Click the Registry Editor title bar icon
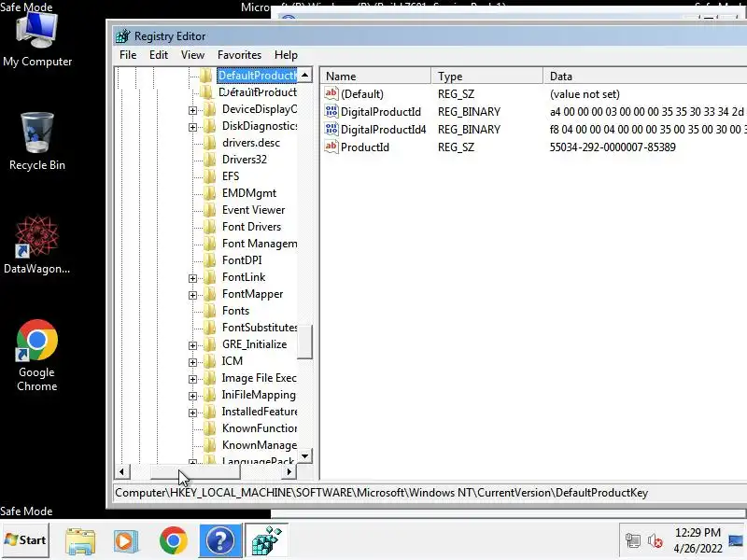747x560 pixels. pyautogui.click(x=123, y=36)
